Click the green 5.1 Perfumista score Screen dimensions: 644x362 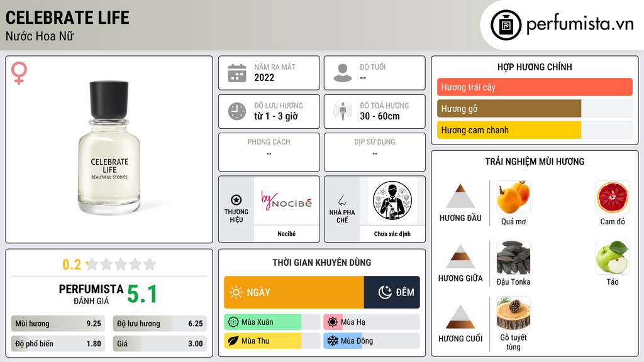click(x=142, y=294)
